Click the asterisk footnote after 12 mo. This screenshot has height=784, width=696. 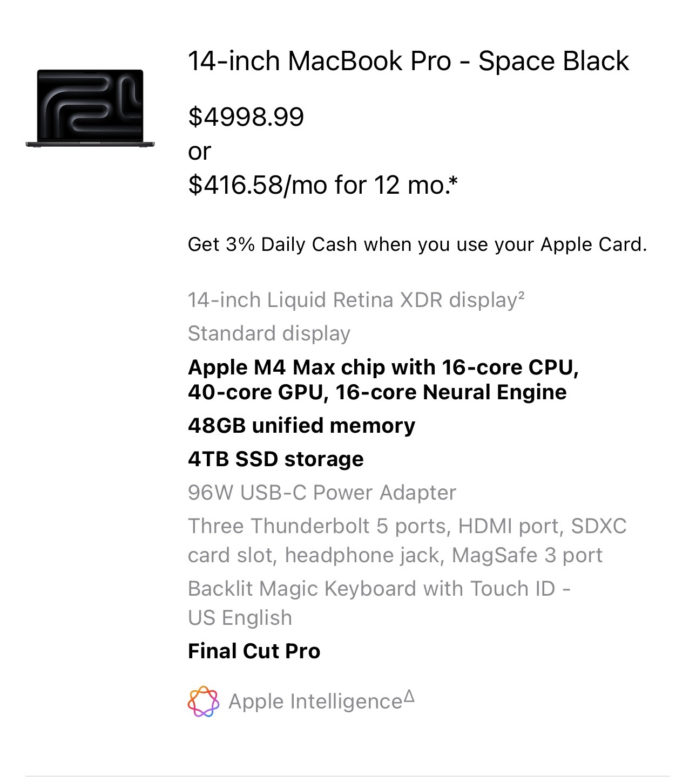coord(453,181)
